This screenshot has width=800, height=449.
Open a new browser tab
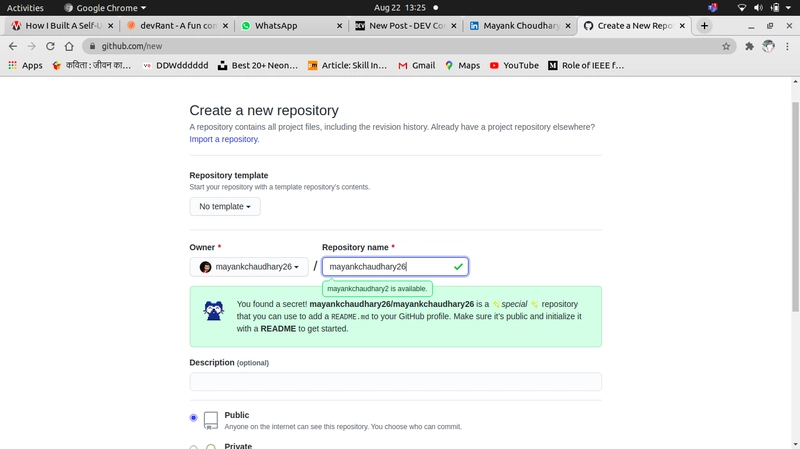click(705, 25)
